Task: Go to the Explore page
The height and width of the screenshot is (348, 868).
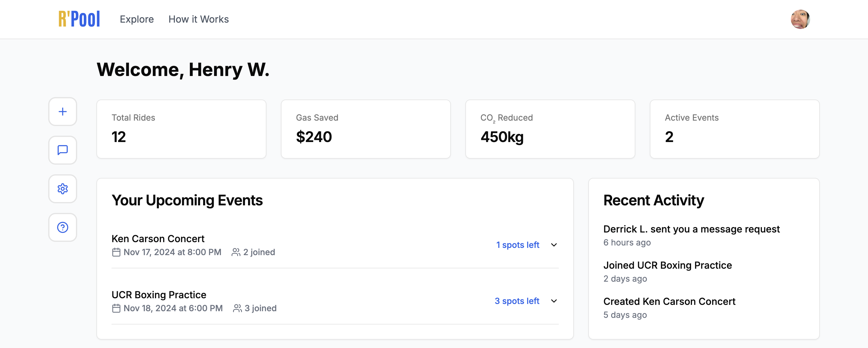Action: pyautogui.click(x=137, y=19)
